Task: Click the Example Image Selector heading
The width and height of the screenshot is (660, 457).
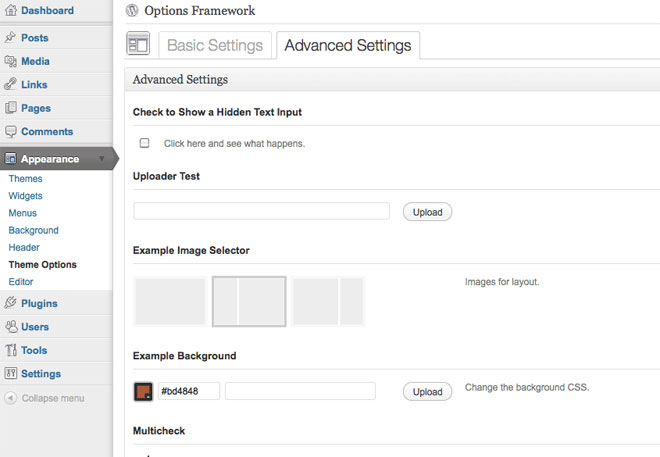Action: 191,250
